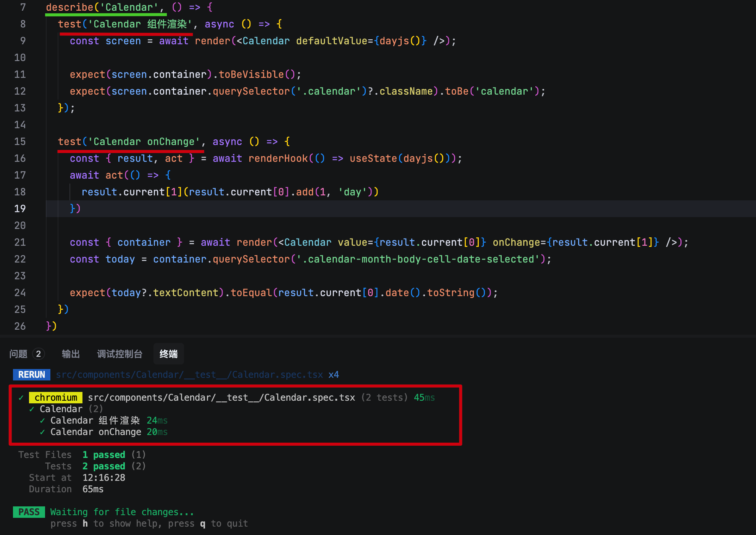Open the Calendar.spec.tsx path link after RERUN
This screenshot has width=756, height=535.
point(189,375)
